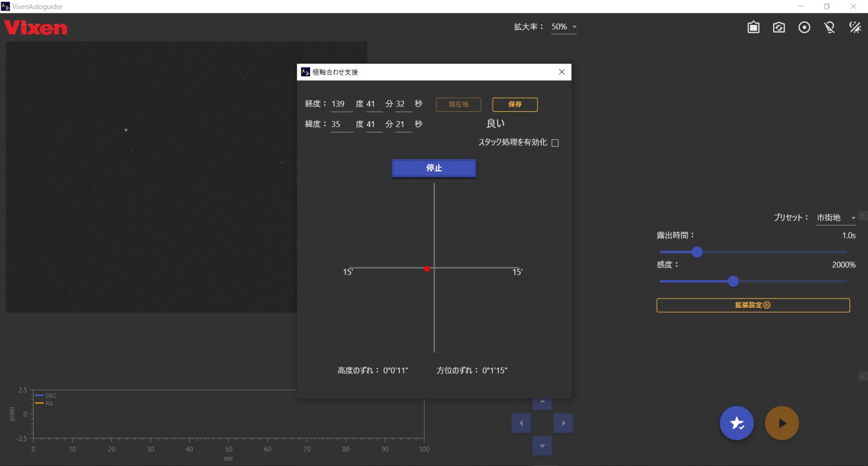Image resolution: width=868 pixels, height=466 pixels.
Task: Open the プリセット preset dropdown showing 市街地
Action: (835, 218)
